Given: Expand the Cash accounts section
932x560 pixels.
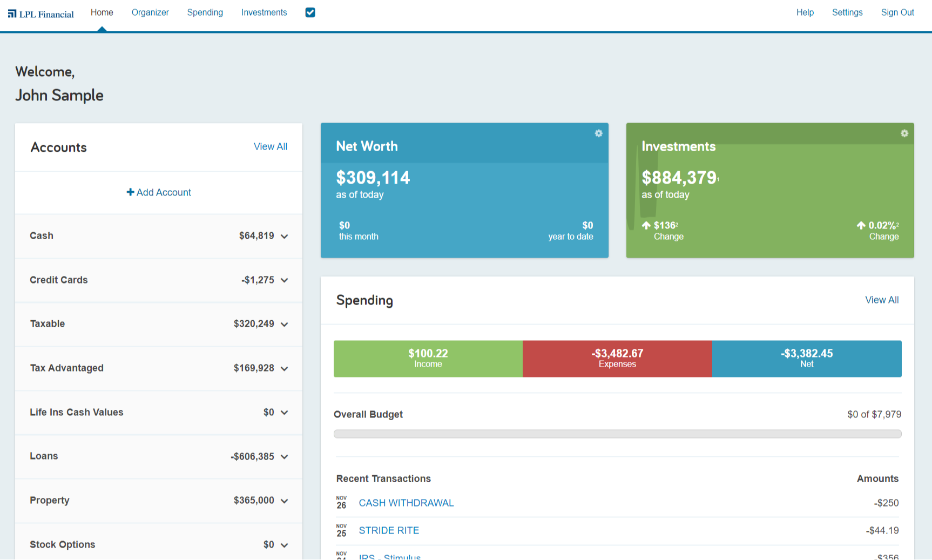Looking at the screenshot, I should [285, 236].
